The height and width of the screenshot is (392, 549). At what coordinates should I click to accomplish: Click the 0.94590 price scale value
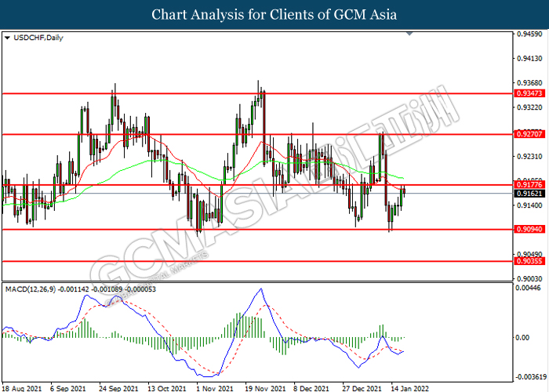(x=530, y=34)
